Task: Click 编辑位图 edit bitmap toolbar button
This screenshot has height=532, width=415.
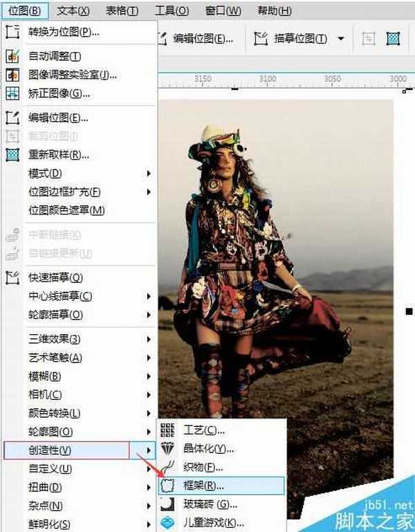Action: tap(199, 39)
